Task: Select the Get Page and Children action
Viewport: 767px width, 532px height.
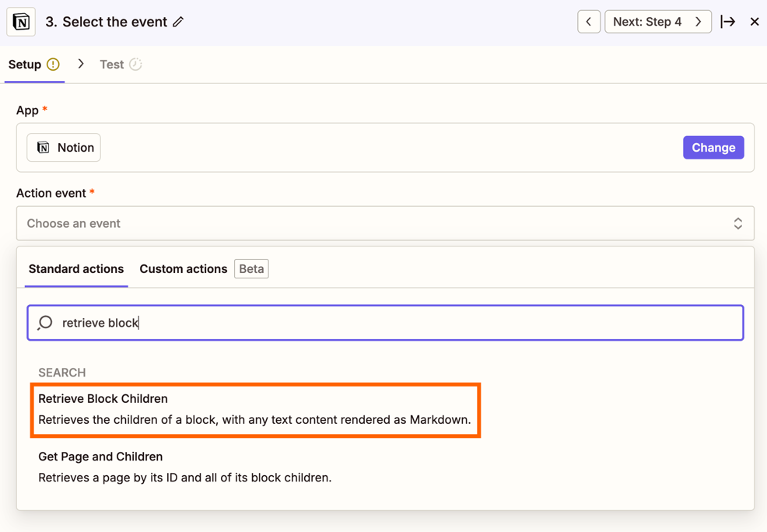Action: (x=185, y=467)
